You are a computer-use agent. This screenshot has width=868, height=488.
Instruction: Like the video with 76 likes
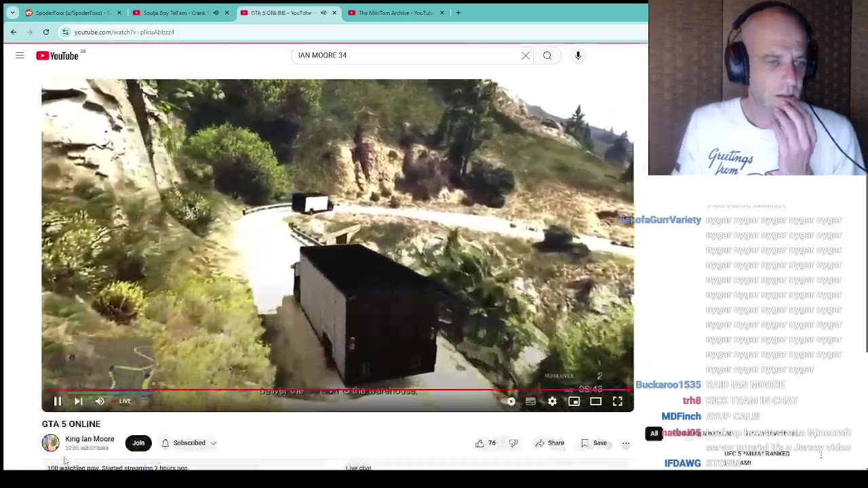486,443
